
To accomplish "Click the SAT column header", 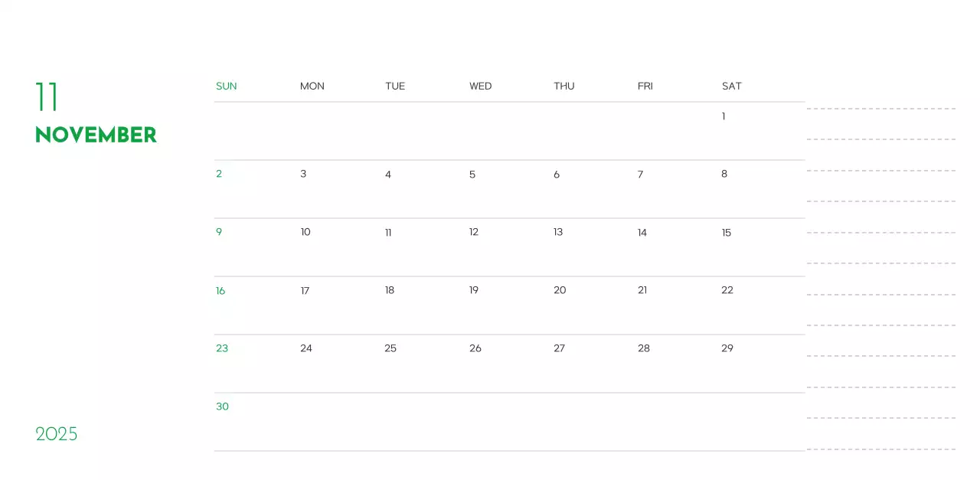I will pos(732,86).
